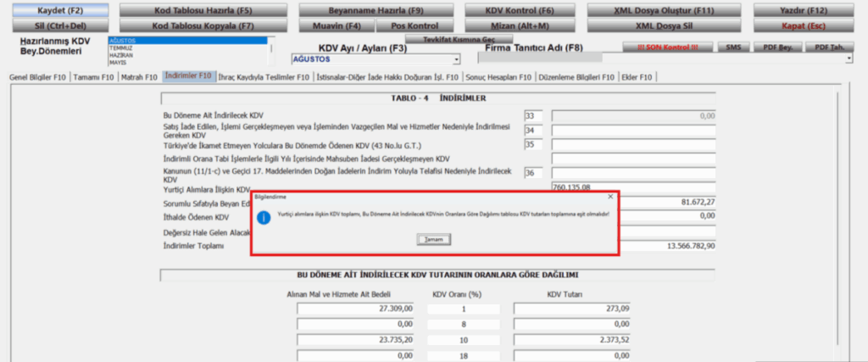Screen dimensions: 868x362
Task: Click the blue info icon in dialog
Action: coord(264,218)
